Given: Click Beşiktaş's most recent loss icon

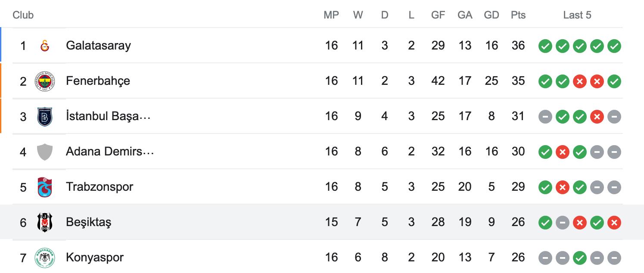Looking at the screenshot, I should 614,222.
